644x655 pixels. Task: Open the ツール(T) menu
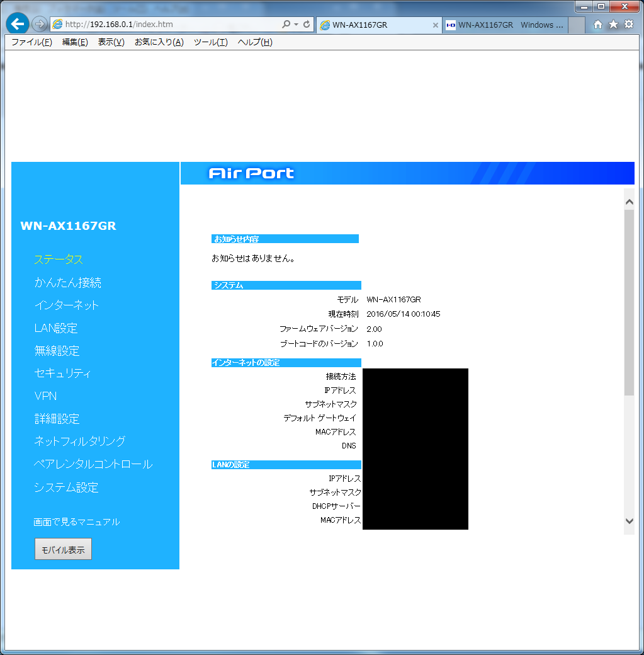210,42
